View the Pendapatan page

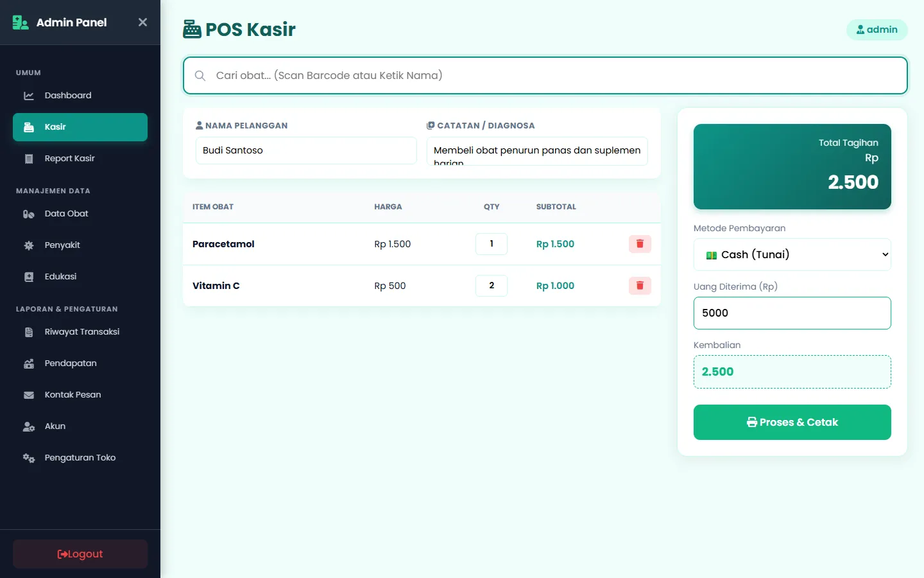(x=80, y=363)
